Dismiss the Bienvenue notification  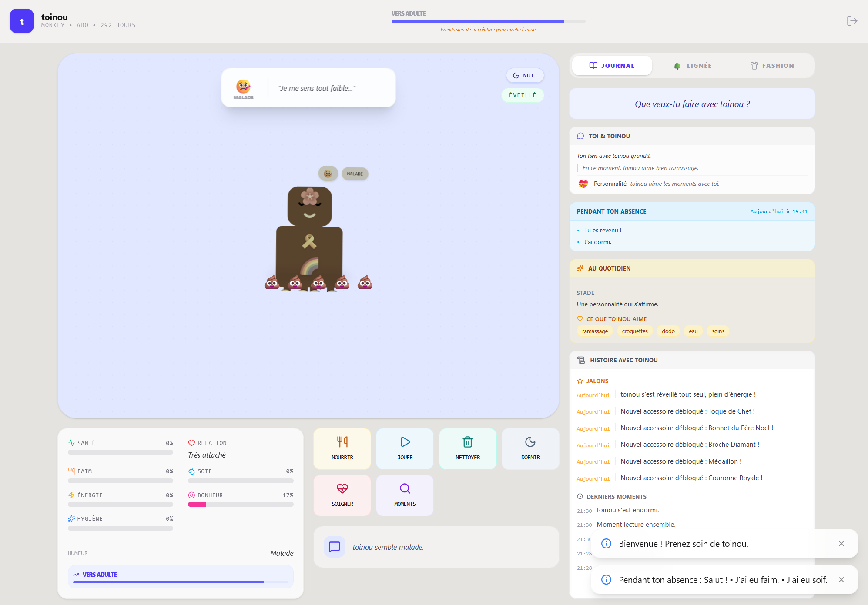841,544
